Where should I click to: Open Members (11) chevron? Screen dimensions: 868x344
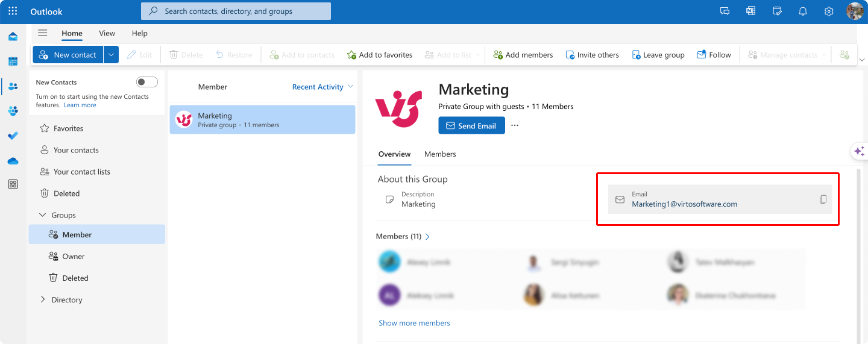(428, 237)
